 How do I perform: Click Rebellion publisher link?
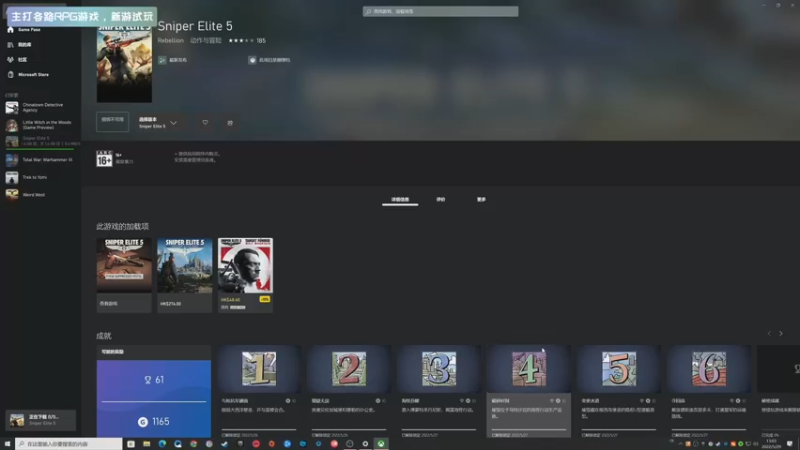170,40
